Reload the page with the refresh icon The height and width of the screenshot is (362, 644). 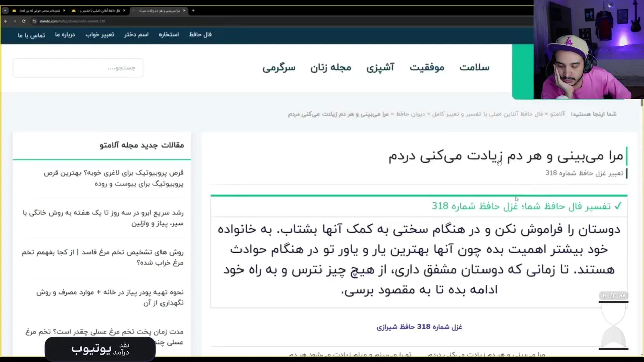[23, 21]
